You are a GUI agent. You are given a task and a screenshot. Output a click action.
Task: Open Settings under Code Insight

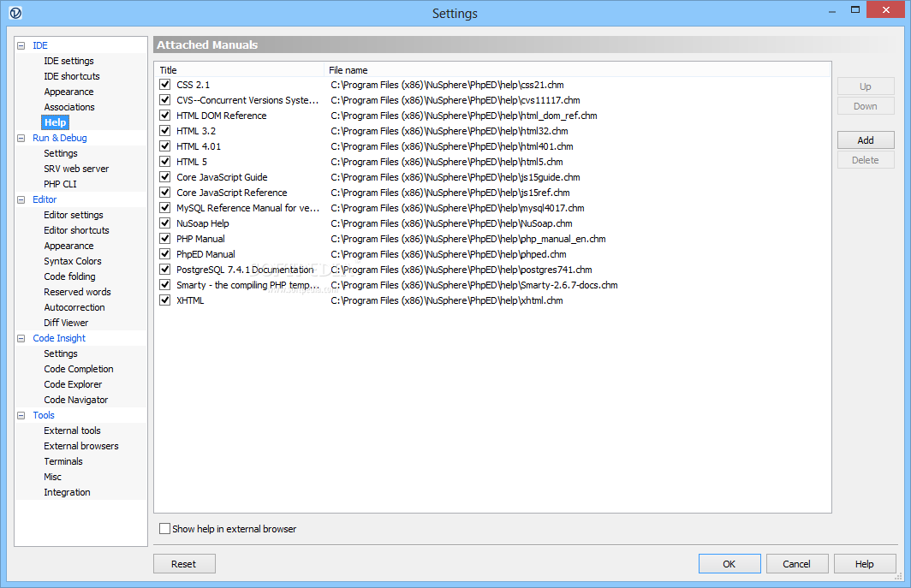click(x=61, y=353)
